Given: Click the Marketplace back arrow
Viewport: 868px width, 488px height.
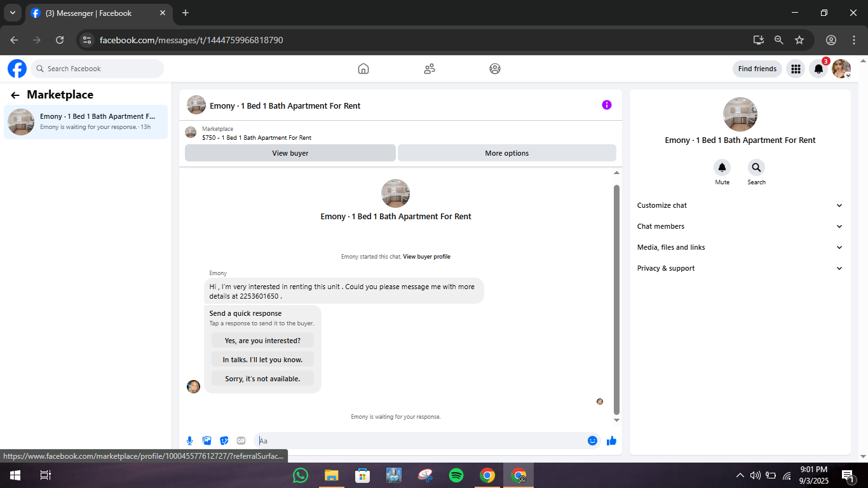Looking at the screenshot, I should (15, 95).
